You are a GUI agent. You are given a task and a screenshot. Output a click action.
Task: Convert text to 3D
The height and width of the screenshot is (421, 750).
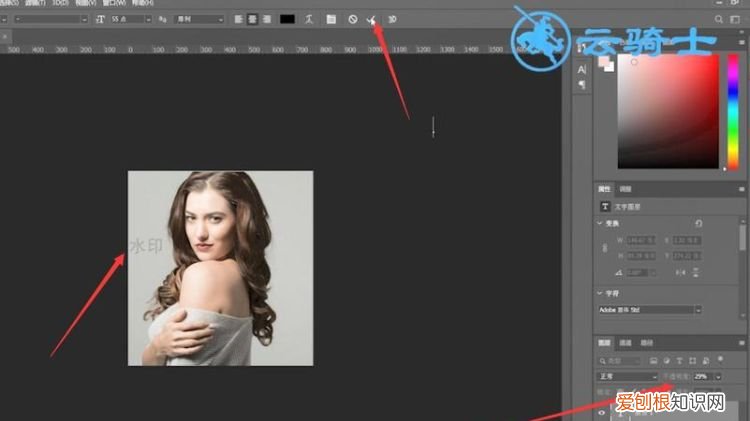tap(392, 19)
